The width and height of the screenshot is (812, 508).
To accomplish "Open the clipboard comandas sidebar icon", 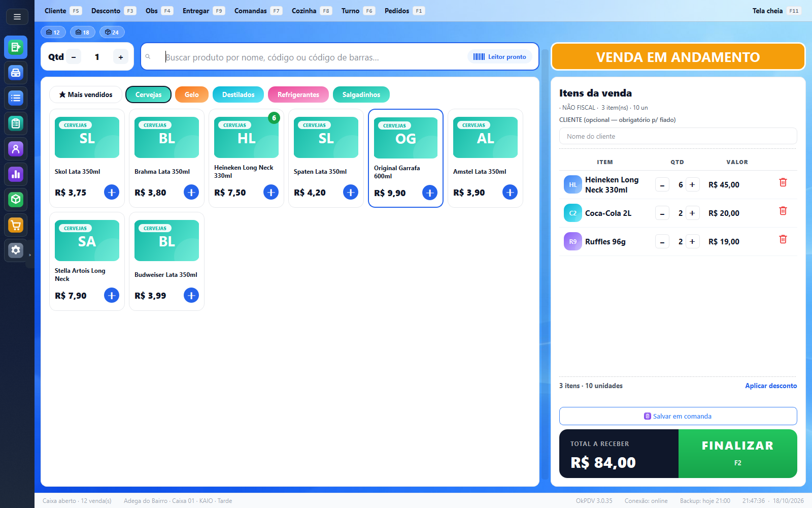I will pos(16,123).
